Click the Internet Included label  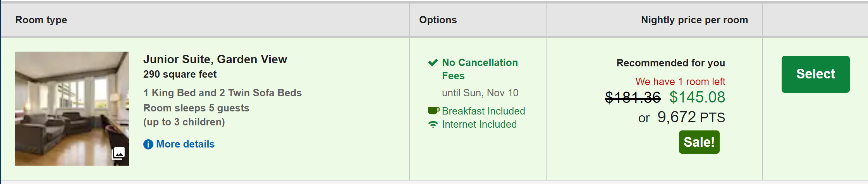[x=479, y=124]
